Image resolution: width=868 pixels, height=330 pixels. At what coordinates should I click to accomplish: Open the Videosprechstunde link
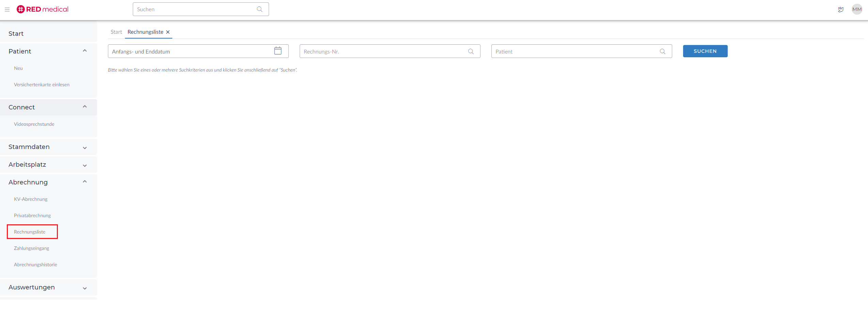pyautogui.click(x=34, y=124)
